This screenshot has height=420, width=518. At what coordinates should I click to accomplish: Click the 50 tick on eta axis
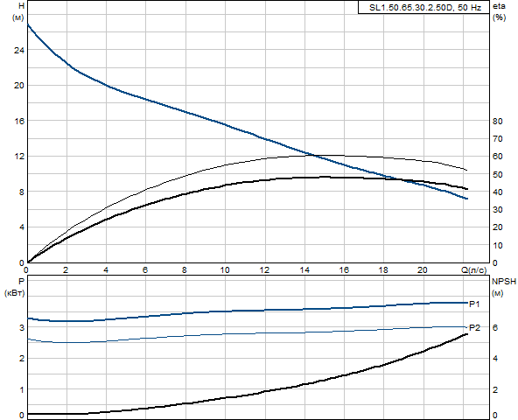click(x=498, y=174)
